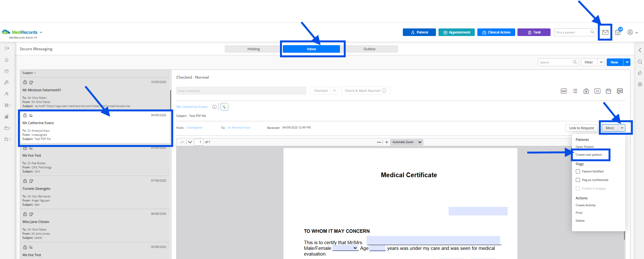Switch to the Inbox tab
This screenshot has width=644, height=259.
pyautogui.click(x=311, y=49)
